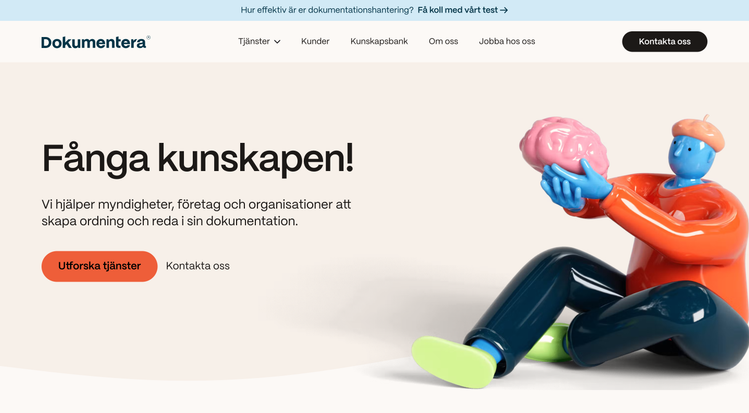
Task: Click the Dokumentera logo
Action: click(x=95, y=42)
